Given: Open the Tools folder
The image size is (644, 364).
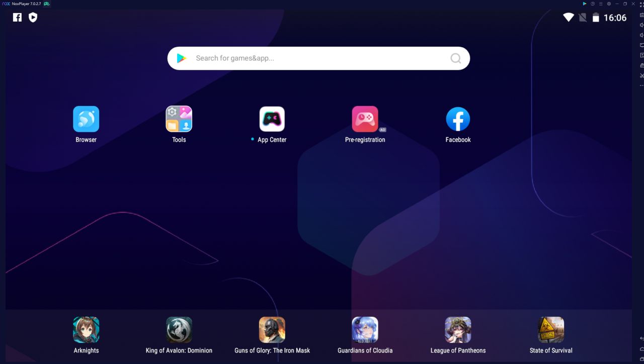Looking at the screenshot, I should coord(179,119).
